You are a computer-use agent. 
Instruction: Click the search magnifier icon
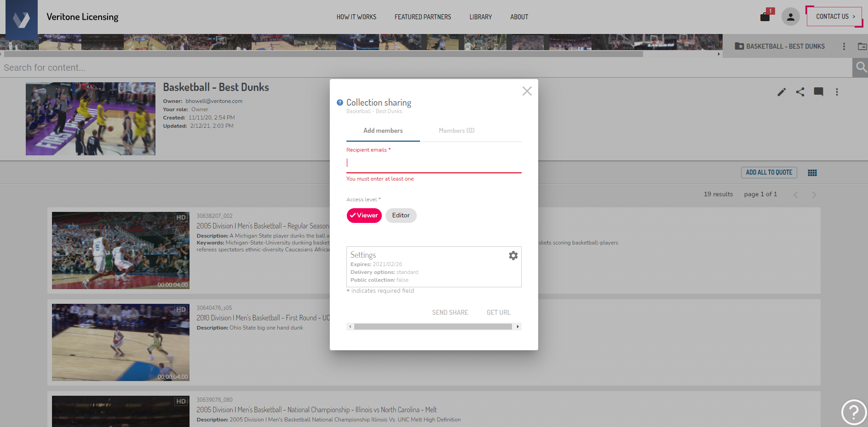tap(861, 68)
